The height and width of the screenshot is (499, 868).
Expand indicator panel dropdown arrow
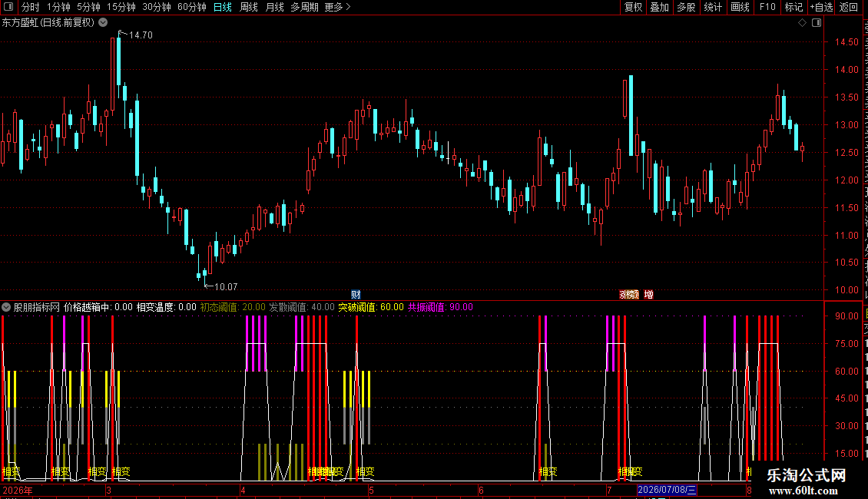pyautogui.click(x=6, y=307)
